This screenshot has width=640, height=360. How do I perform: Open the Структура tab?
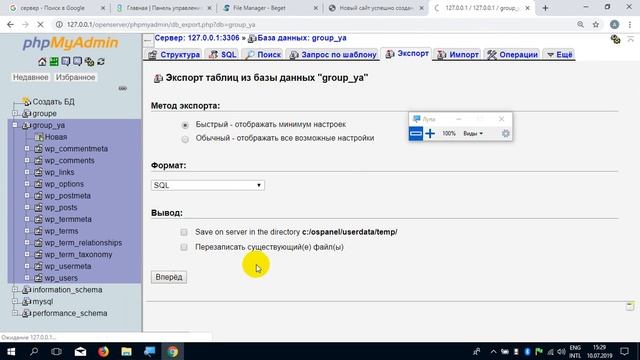tap(173, 55)
